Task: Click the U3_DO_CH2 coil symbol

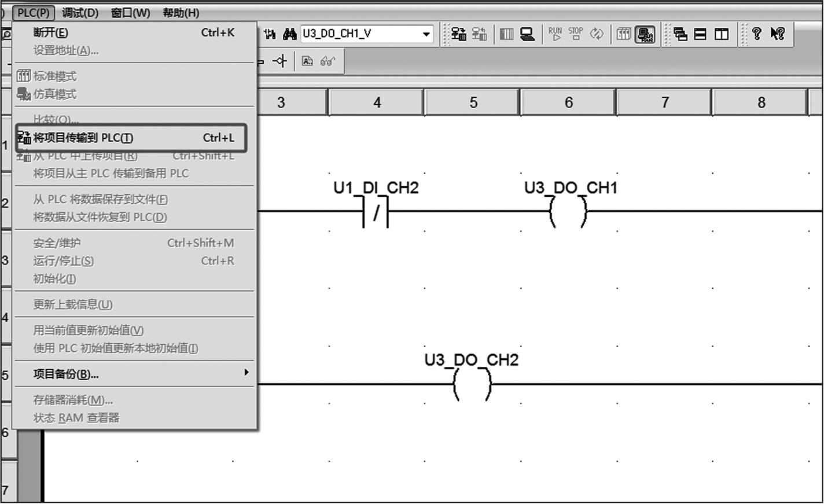Action: (472, 385)
